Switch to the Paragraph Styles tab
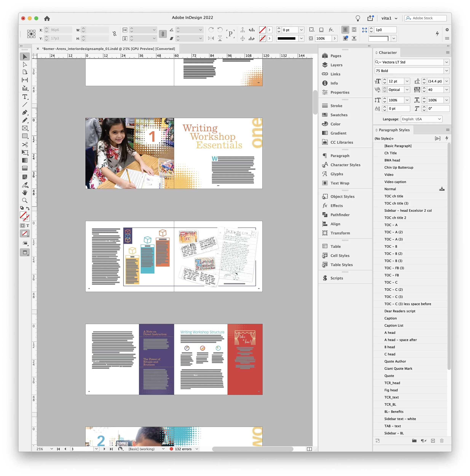470x476 pixels. coord(394,130)
